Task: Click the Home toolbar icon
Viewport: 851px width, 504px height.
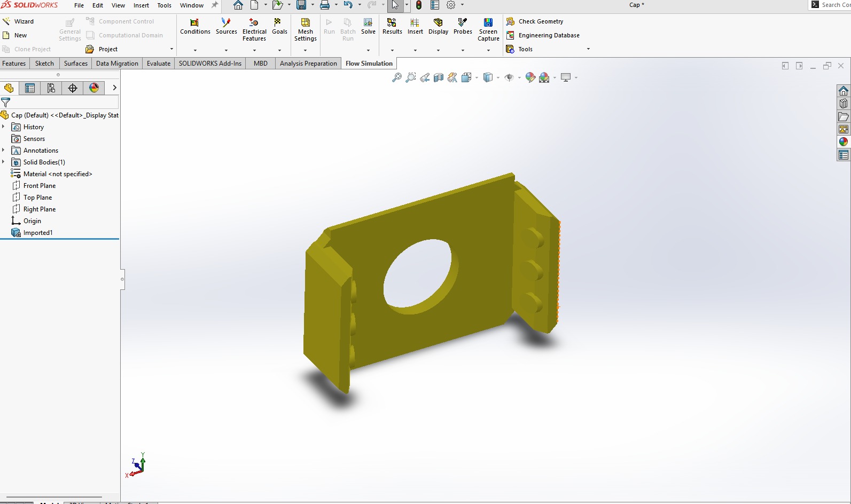Action: [238, 5]
